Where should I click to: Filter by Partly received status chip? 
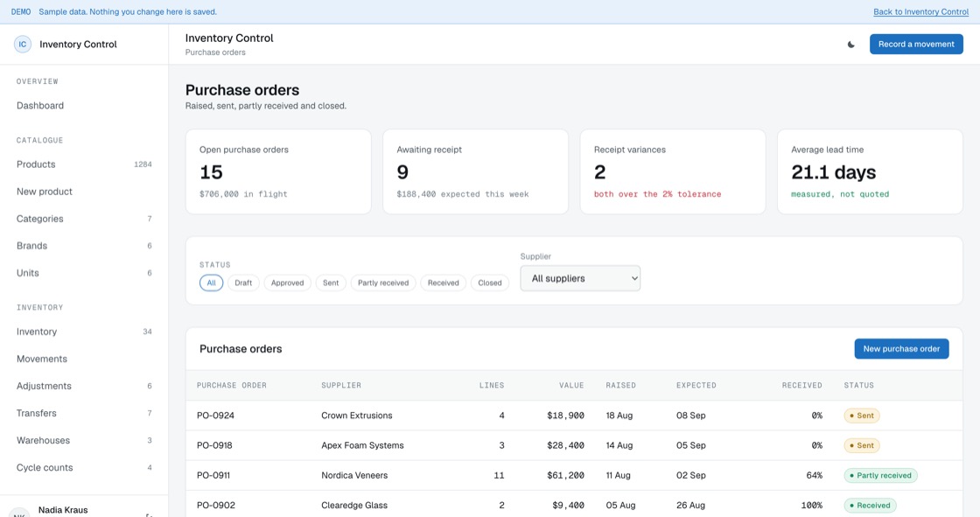pos(383,283)
